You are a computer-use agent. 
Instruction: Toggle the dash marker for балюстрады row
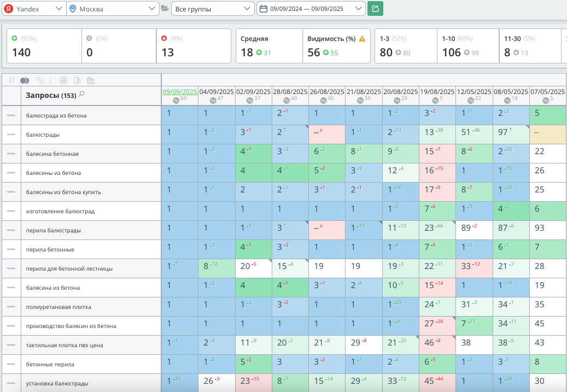click(11, 134)
